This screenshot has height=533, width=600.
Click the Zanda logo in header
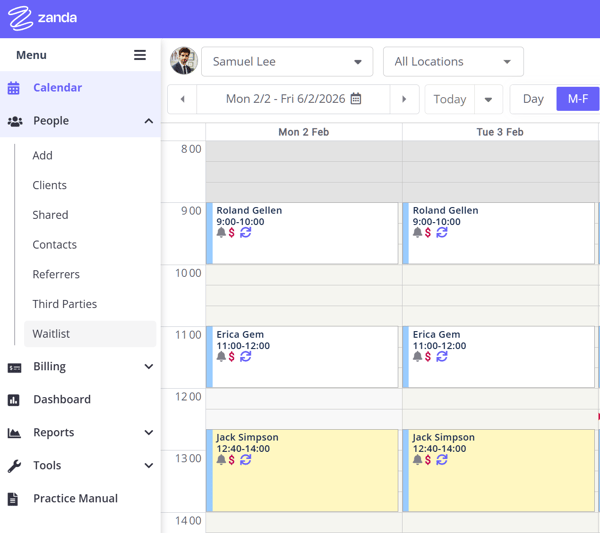click(43, 18)
